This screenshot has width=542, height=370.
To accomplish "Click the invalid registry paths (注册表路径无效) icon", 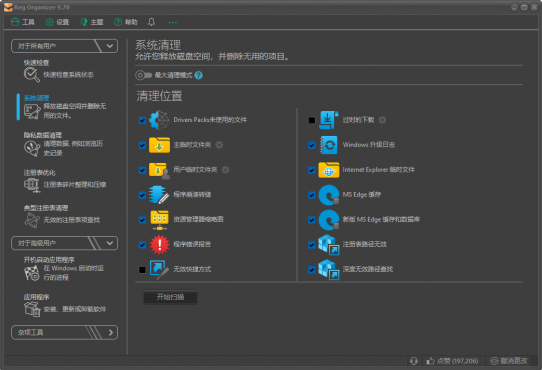I will pyautogui.click(x=329, y=244).
